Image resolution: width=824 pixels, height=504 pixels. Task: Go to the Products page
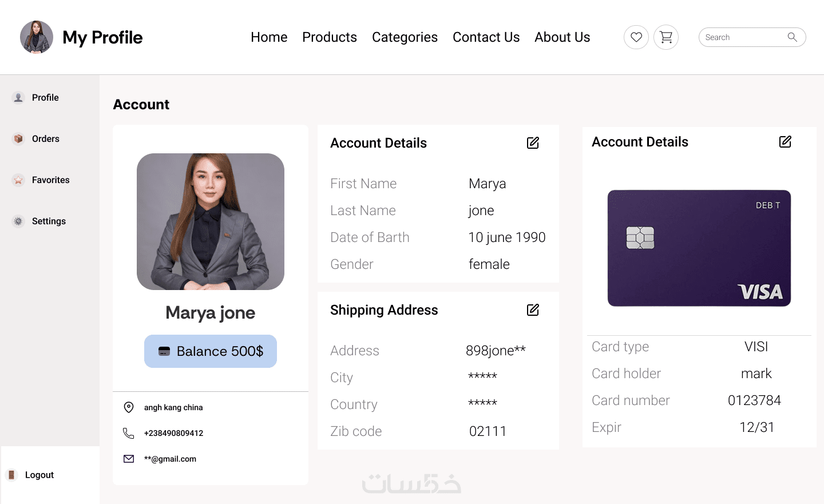coord(330,37)
